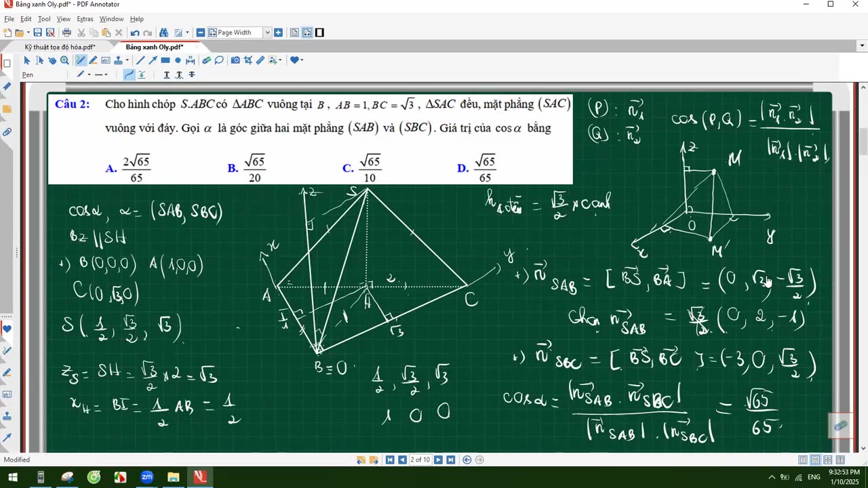Choose the Ellipse shape tool
Viewport: 868px width, 488px height.
178,60
